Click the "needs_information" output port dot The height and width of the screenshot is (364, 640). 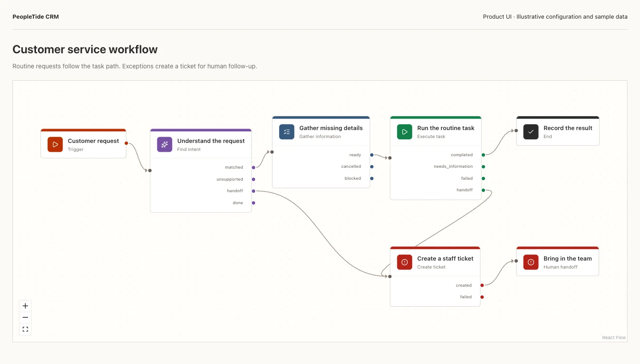click(483, 166)
